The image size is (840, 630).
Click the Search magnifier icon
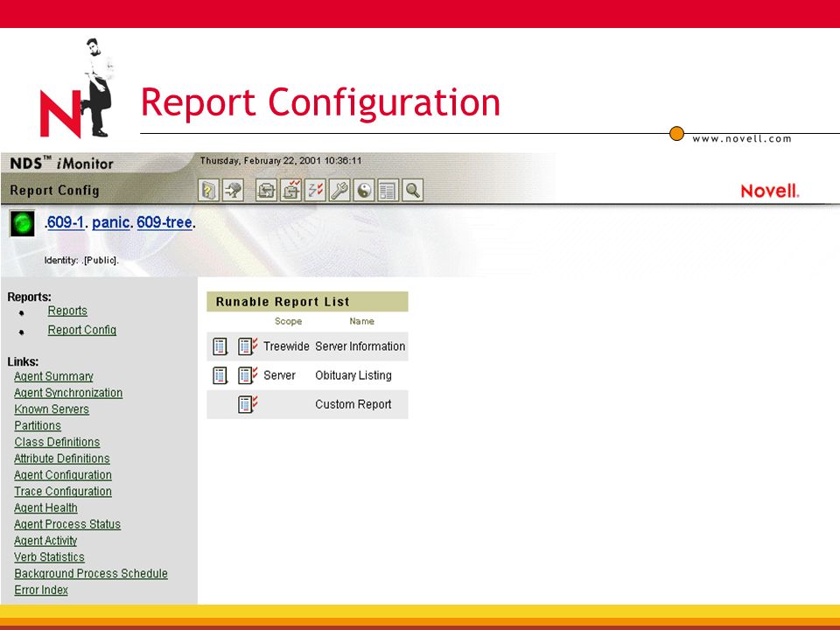412,190
